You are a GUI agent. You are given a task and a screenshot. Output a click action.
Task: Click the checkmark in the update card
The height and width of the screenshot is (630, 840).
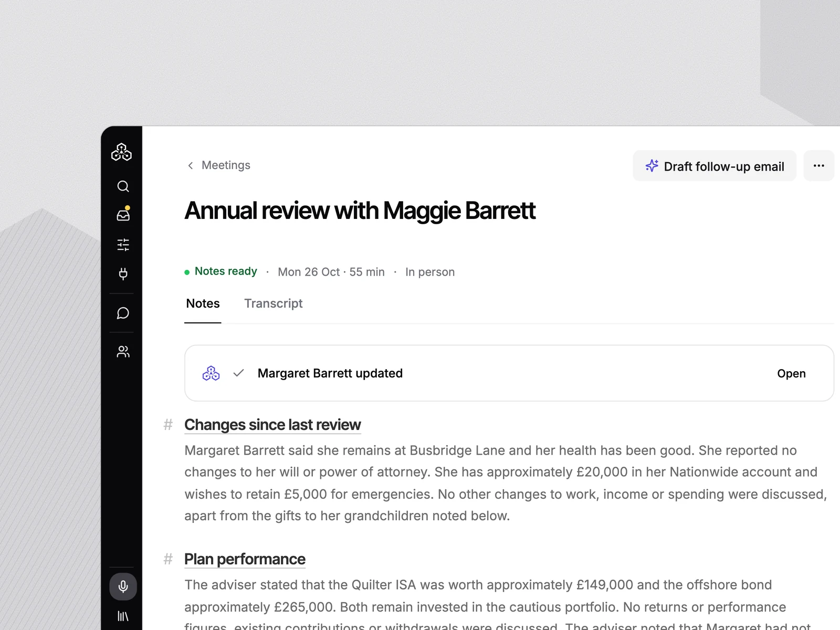click(239, 373)
